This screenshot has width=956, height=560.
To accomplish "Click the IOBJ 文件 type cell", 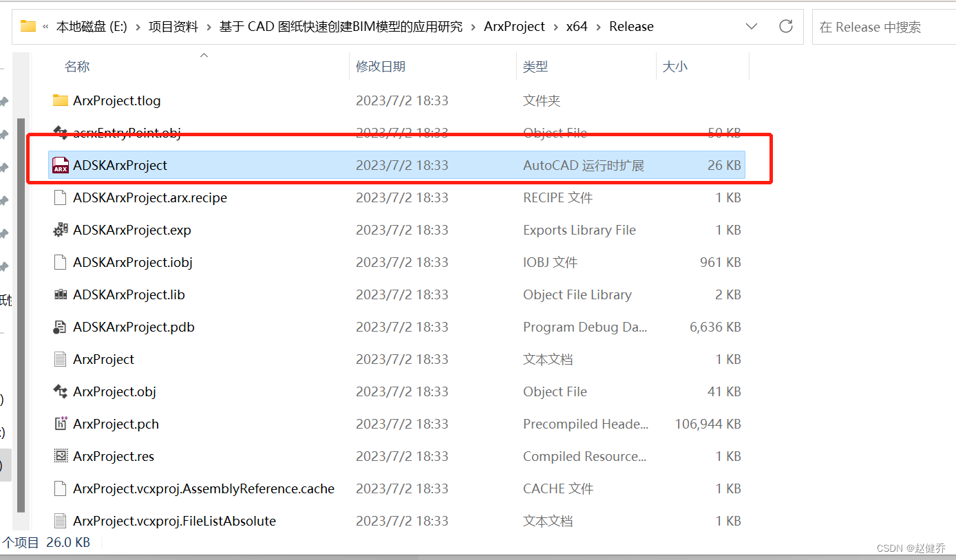I will (x=550, y=262).
